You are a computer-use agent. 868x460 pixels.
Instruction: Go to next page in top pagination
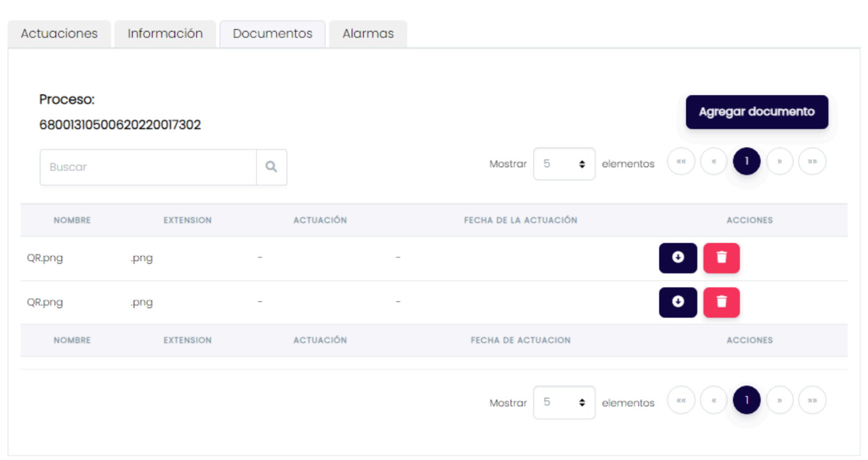779,161
